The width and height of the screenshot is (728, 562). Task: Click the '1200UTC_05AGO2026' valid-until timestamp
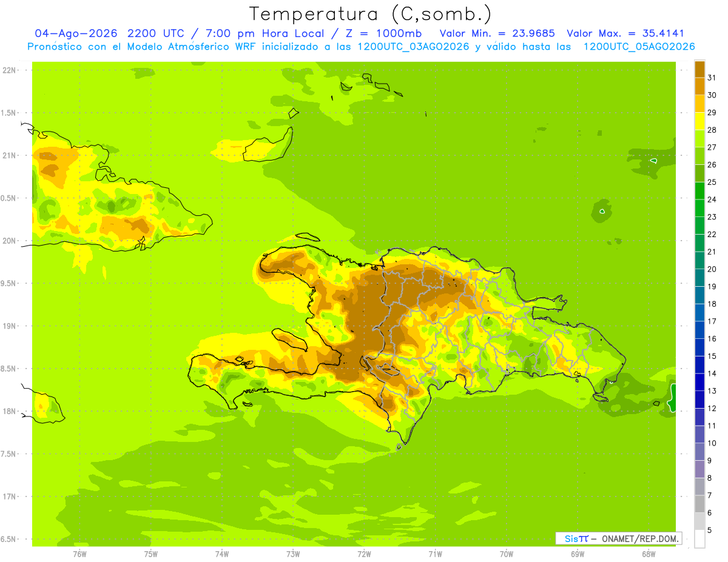pos(639,47)
